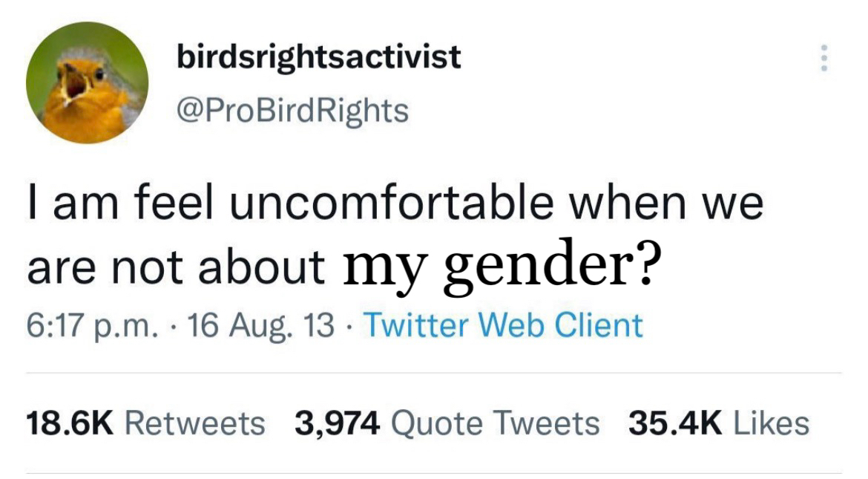The width and height of the screenshot is (868, 479).
Task: Visit the @ProBirdRights handle
Action: click(x=292, y=111)
